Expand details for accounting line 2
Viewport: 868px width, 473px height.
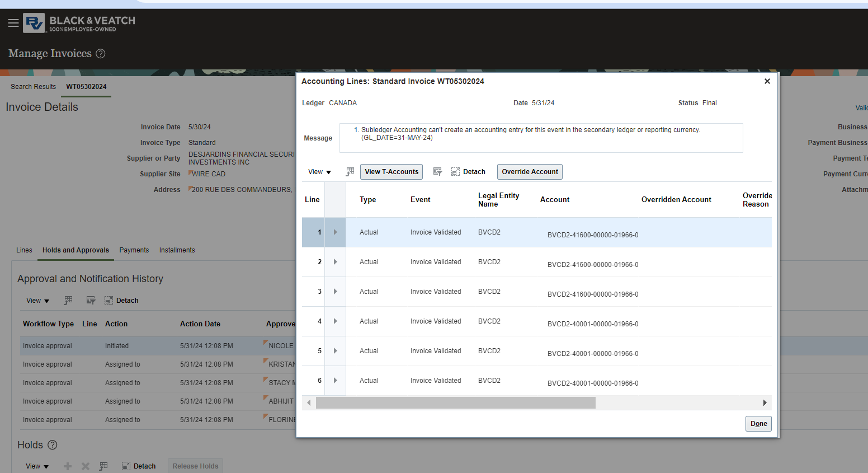334,261
